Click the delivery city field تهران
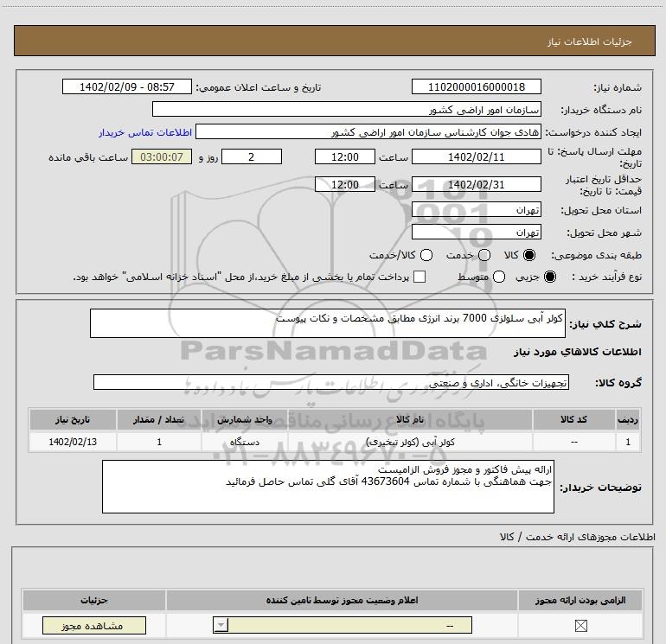The height and width of the screenshot is (644, 666). (476, 232)
